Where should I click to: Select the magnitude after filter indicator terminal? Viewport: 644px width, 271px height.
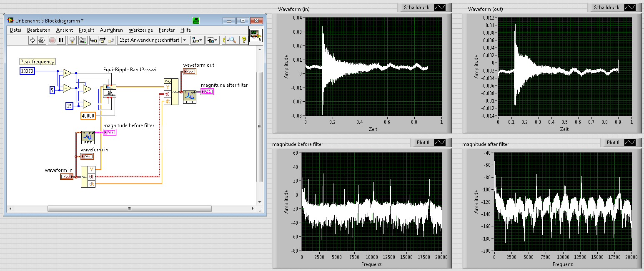207,91
